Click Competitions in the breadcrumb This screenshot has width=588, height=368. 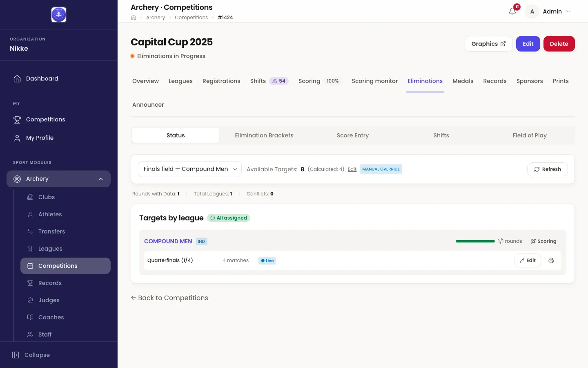tap(191, 18)
